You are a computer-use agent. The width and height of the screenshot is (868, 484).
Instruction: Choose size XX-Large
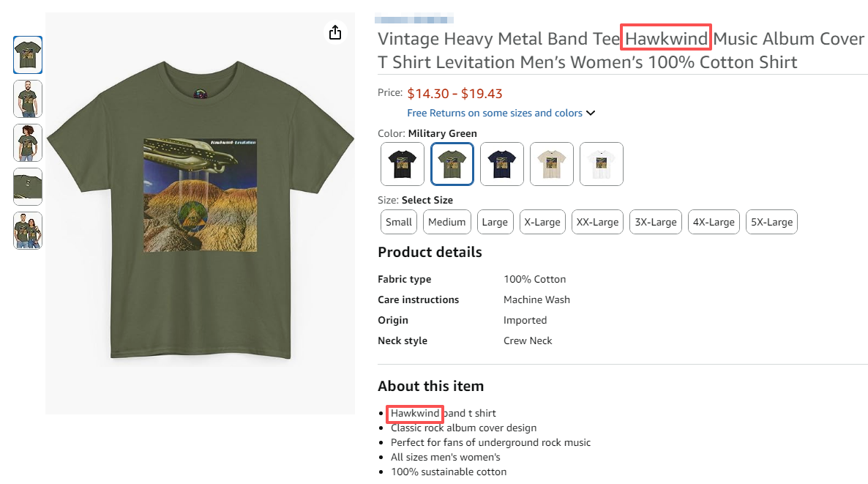coord(597,222)
